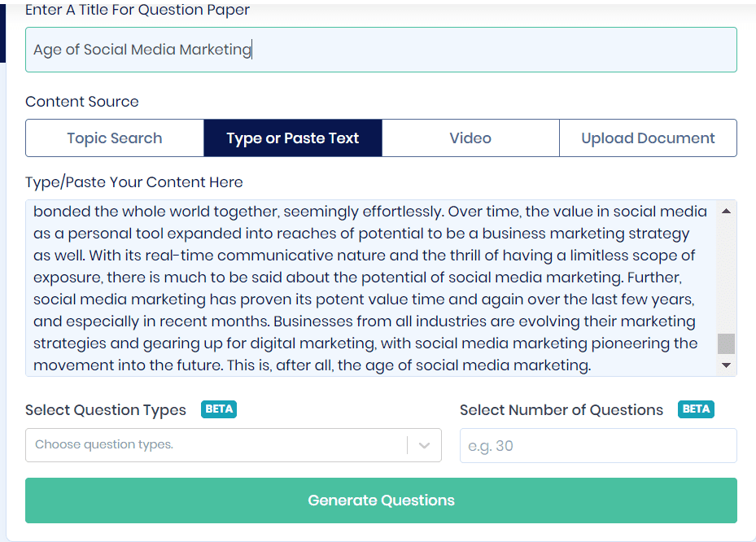Click inside the pasted content text area

(370, 288)
